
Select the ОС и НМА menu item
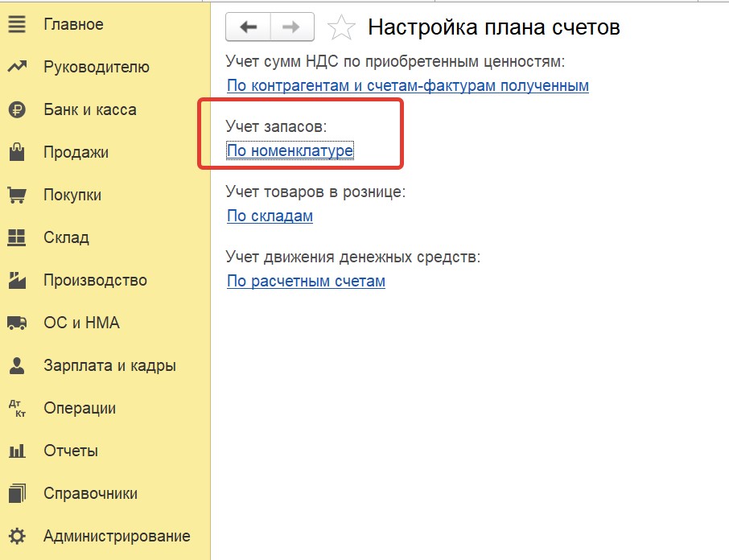(81, 323)
